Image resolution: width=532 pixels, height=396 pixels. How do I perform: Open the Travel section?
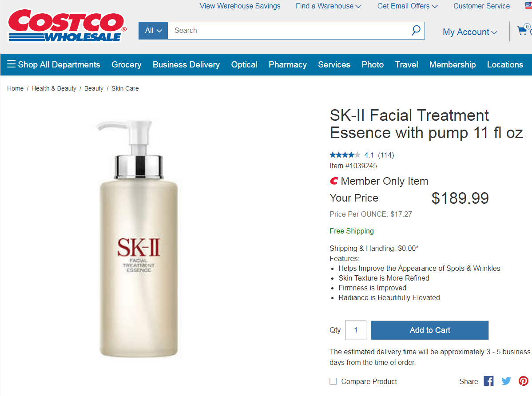[x=406, y=64]
